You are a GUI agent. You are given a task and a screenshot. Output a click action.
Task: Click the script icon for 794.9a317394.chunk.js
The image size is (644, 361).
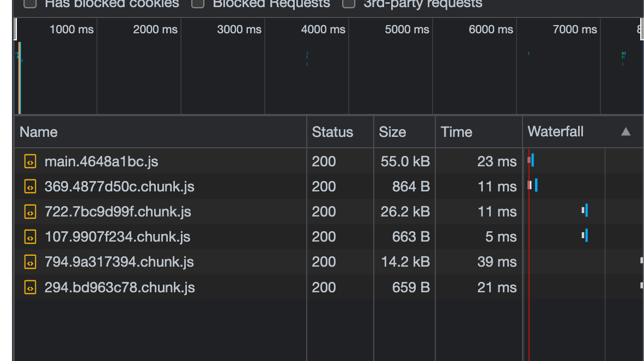pos(30,262)
